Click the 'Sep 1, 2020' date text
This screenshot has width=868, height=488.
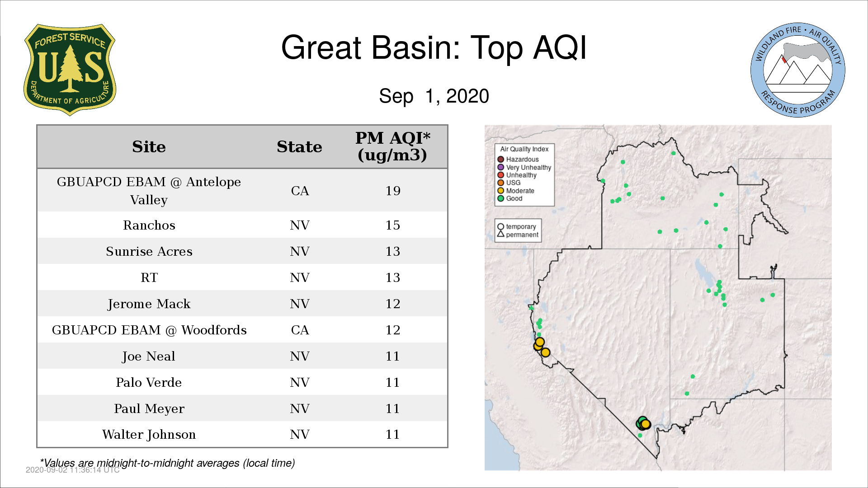pos(434,96)
